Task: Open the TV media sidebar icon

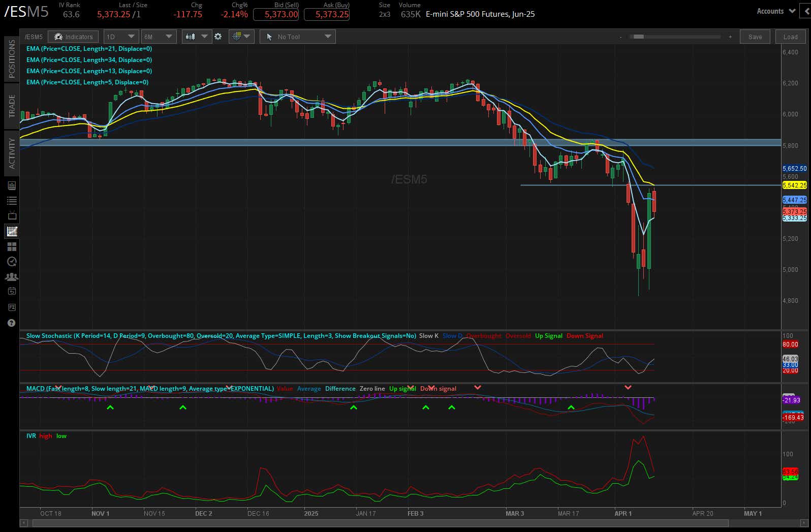Action: click(12, 215)
